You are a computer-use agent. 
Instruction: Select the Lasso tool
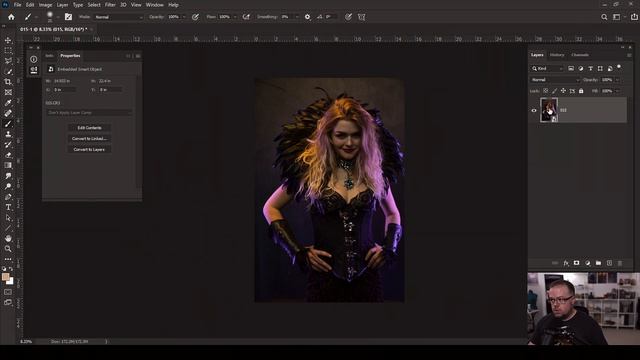8,61
